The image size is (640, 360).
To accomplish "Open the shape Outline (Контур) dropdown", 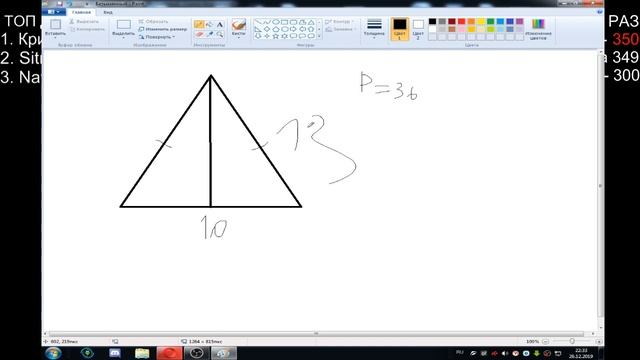I will (x=340, y=22).
